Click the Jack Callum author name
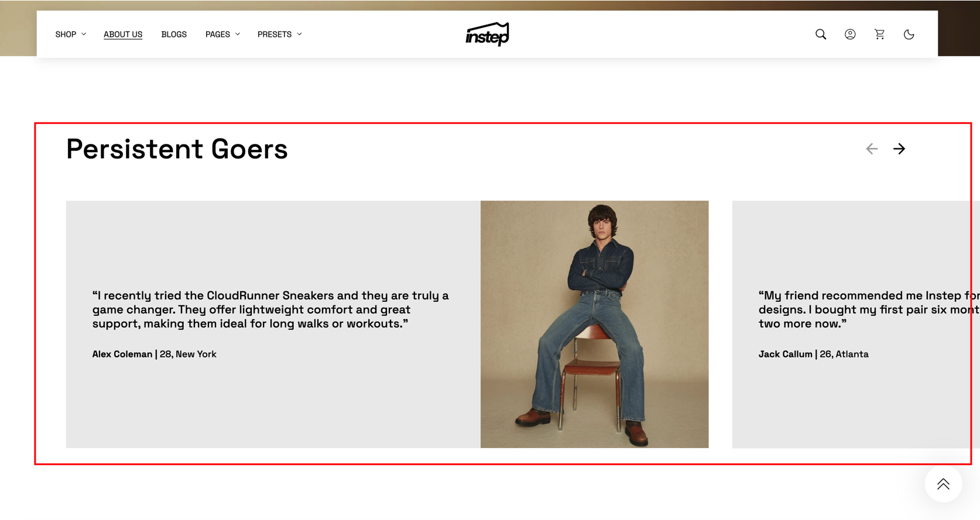Viewport: 980px width, 520px height. click(785, 354)
